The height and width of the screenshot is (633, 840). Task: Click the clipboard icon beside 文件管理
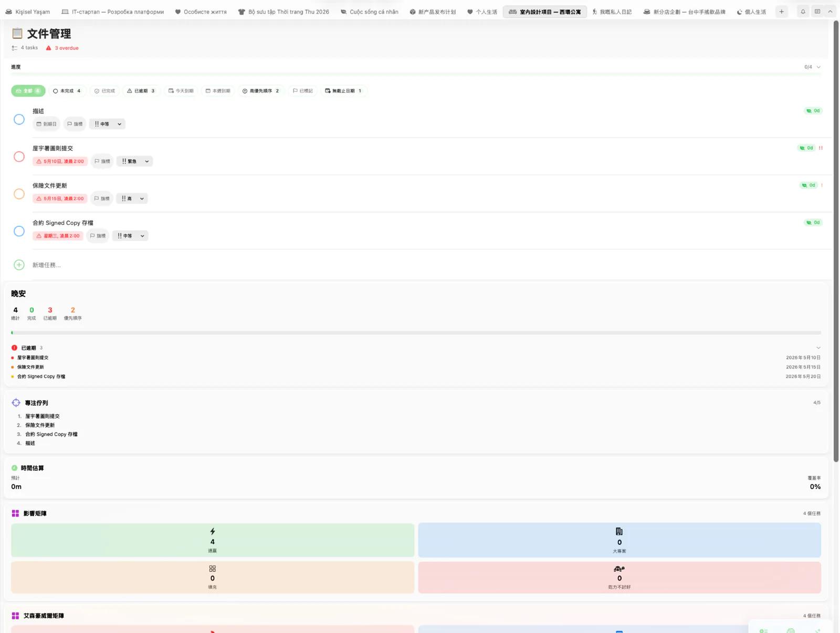tap(17, 33)
